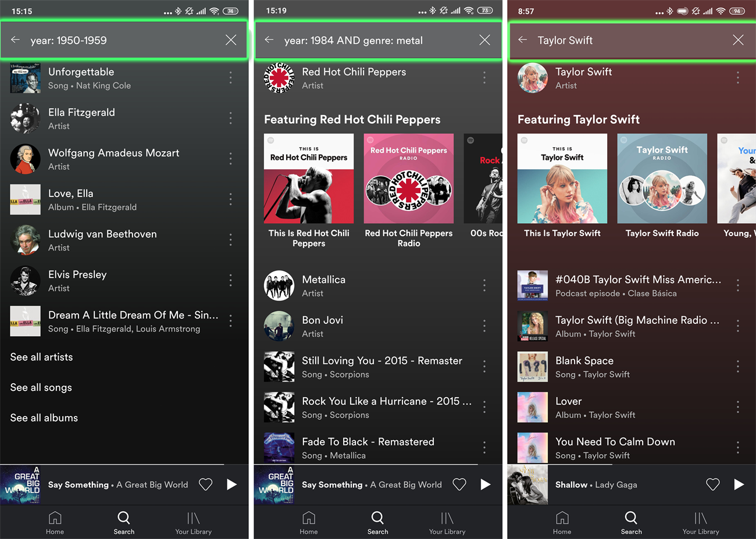Viewport: 756px width, 539px height.
Task: Clear the Taylor Swift search query
Action: (738, 40)
